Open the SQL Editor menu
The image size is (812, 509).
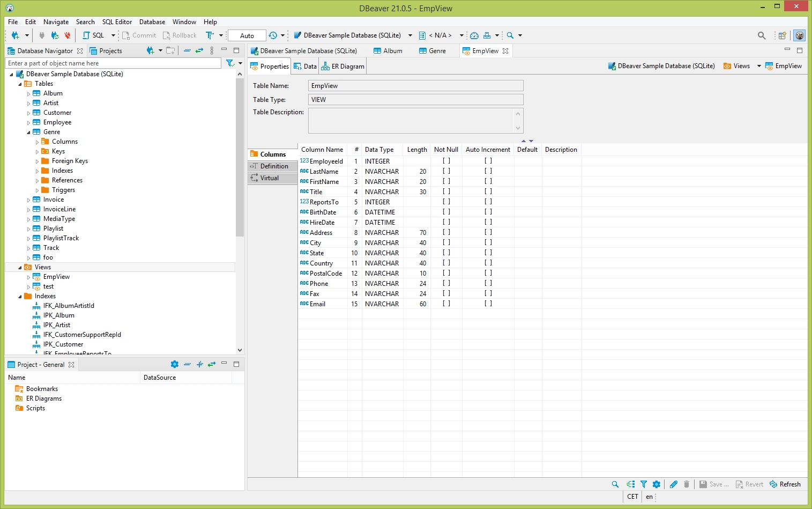point(117,22)
